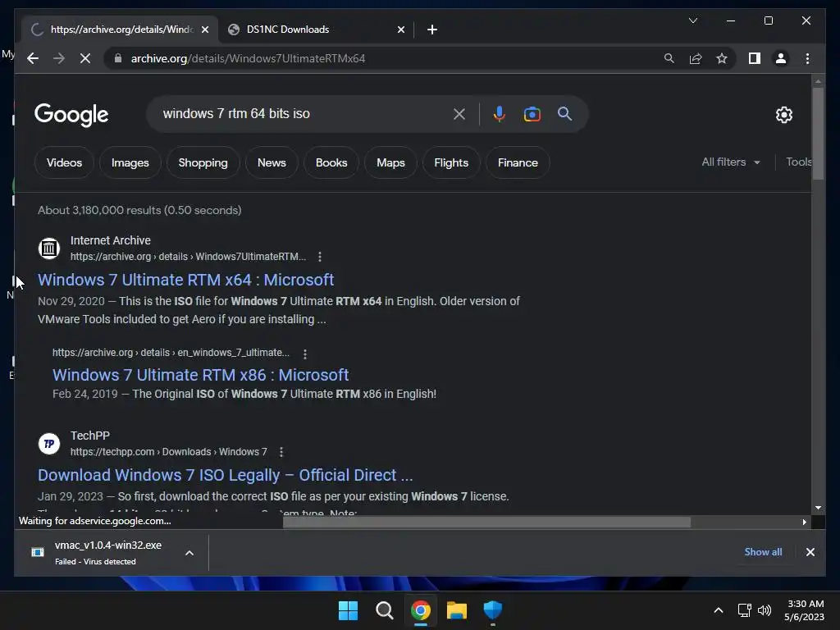The width and height of the screenshot is (840, 630).
Task: Go back using the browser back arrow
Action: point(33,58)
